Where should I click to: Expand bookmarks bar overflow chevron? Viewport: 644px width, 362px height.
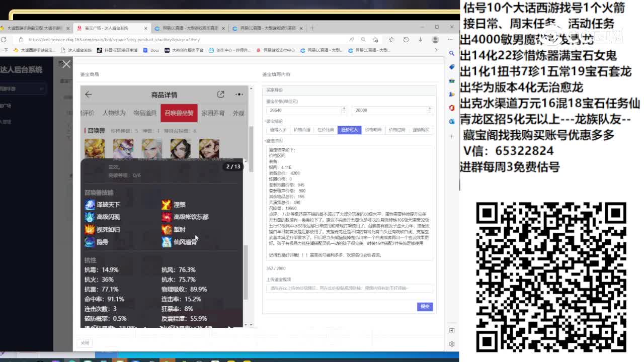(x=436, y=50)
